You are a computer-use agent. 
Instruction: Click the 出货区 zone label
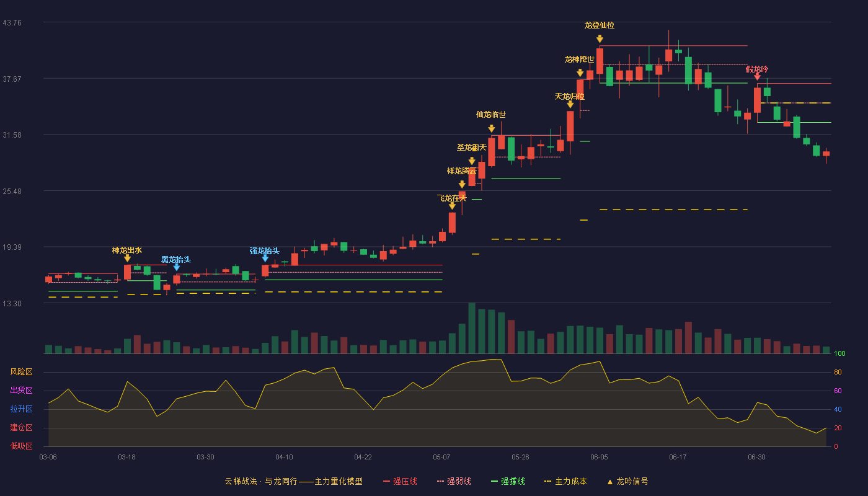click(x=21, y=391)
